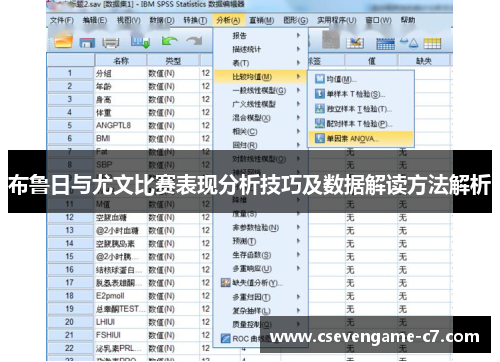500x362 pixels.
Task: Select the variable name FSHIUI
Action: pyautogui.click(x=108, y=335)
